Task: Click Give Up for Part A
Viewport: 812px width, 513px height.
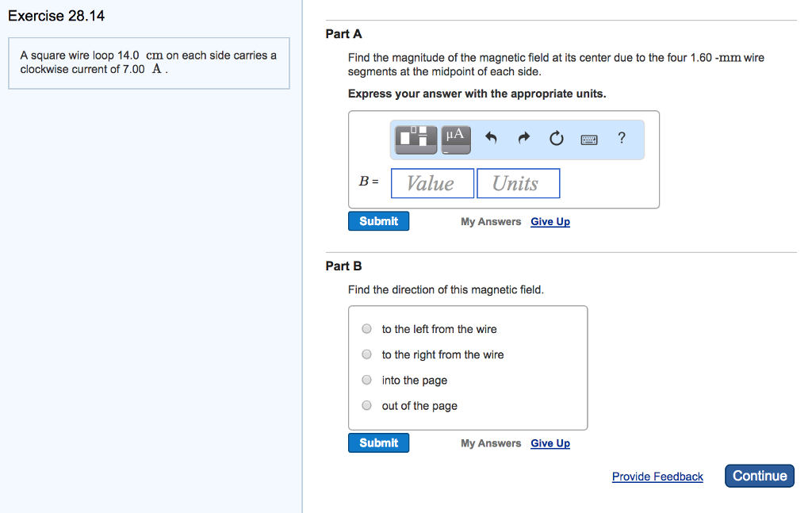Action: (x=550, y=222)
